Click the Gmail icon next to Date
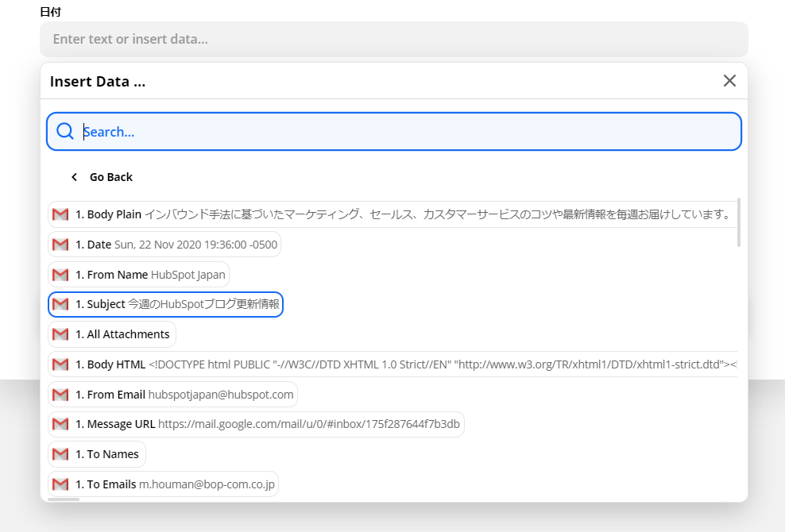The image size is (785, 532). click(x=60, y=245)
